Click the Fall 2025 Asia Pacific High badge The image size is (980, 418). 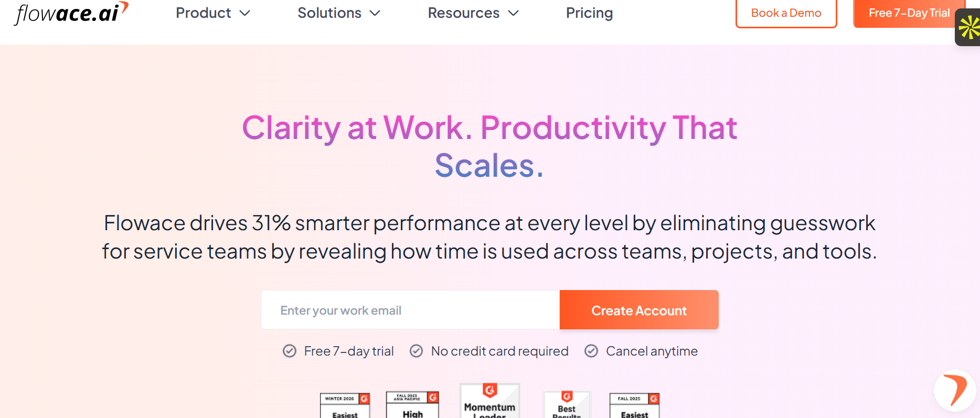(x=412, y=405)
